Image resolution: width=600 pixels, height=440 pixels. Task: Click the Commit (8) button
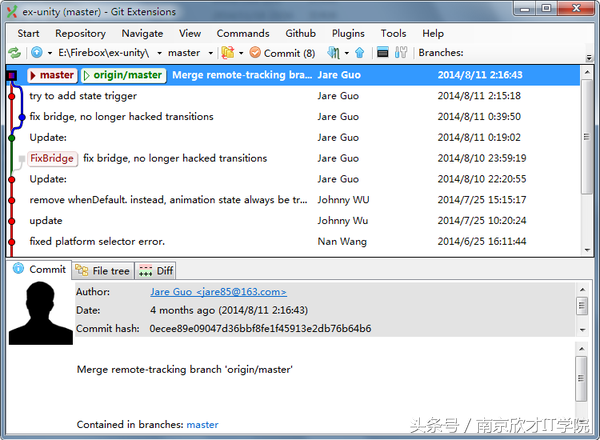282,53
